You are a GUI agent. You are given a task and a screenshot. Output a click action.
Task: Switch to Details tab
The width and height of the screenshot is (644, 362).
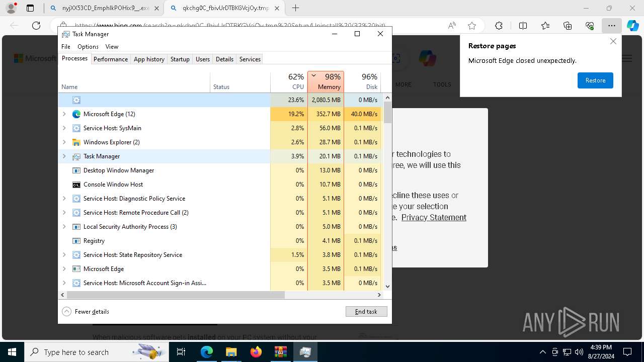[x=224, y=59]
